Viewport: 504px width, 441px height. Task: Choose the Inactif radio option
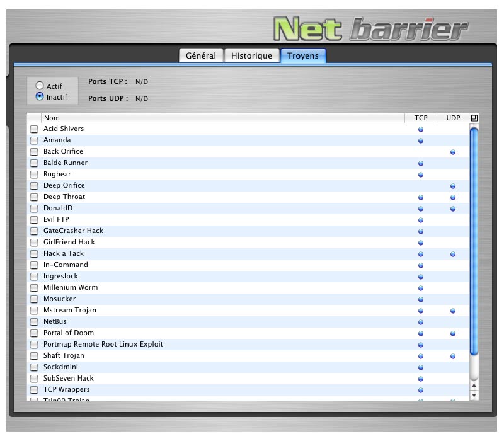tap(40, 96)
